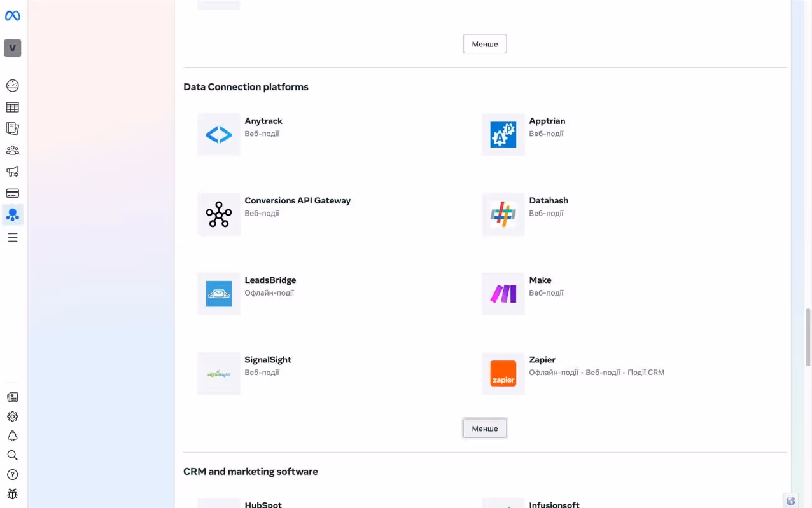Open the search magnifier icon
Viewport: 812px width, 508px height.
coord(12,455)
